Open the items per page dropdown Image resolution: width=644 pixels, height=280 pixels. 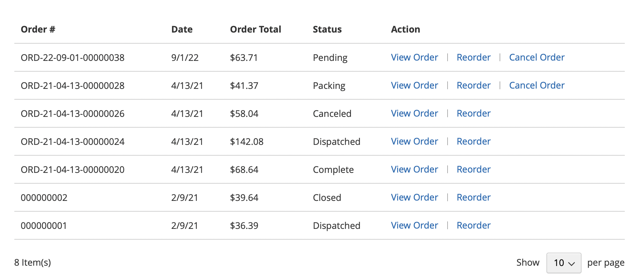coord(564,263)
